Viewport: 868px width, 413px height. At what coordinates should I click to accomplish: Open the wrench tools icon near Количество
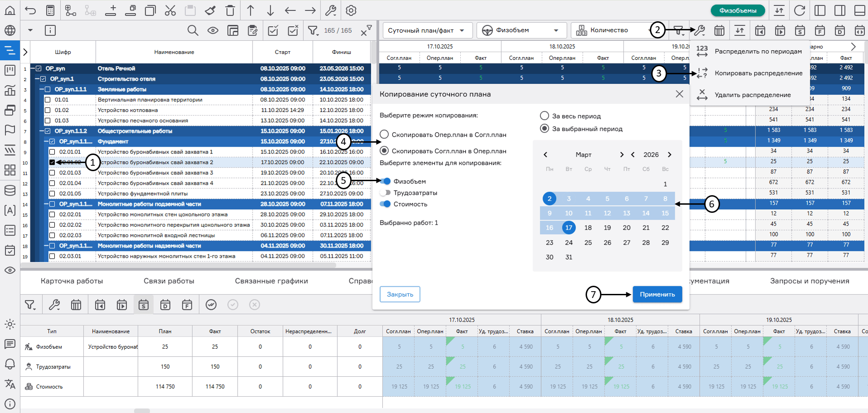(700, 30)
